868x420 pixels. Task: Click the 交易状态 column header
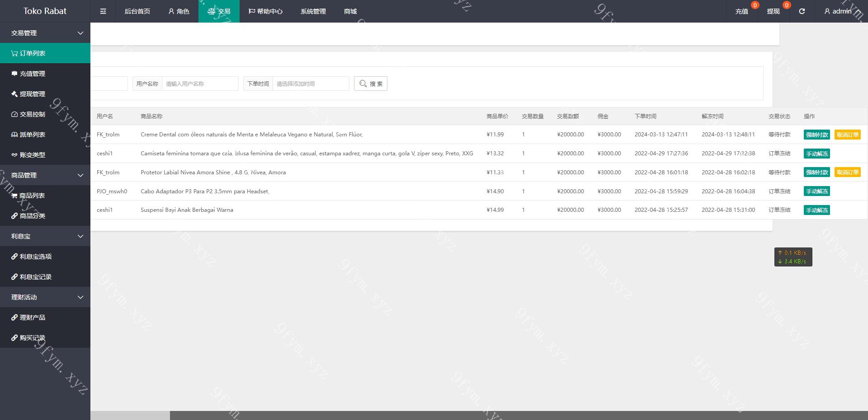click(779, 117)
